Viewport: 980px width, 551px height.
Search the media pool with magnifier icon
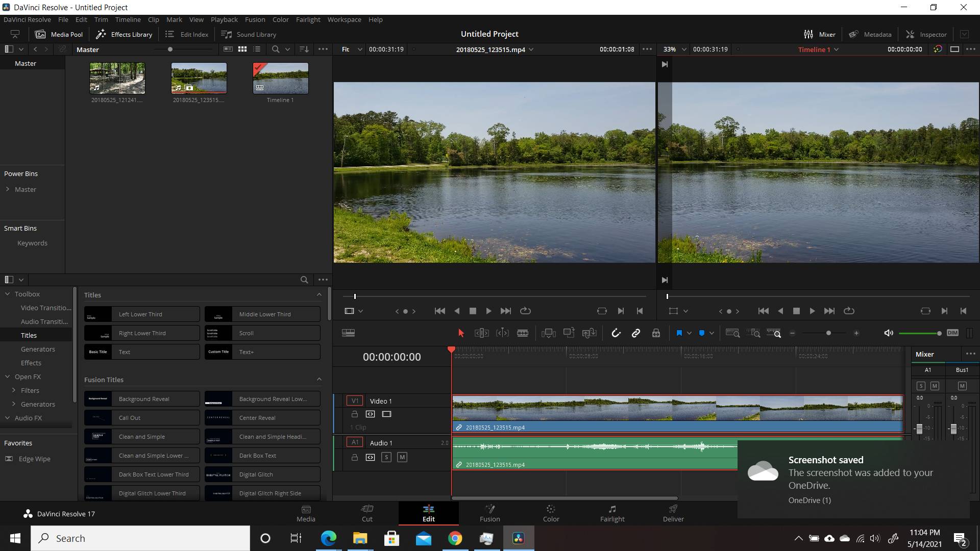click(276, 49)
